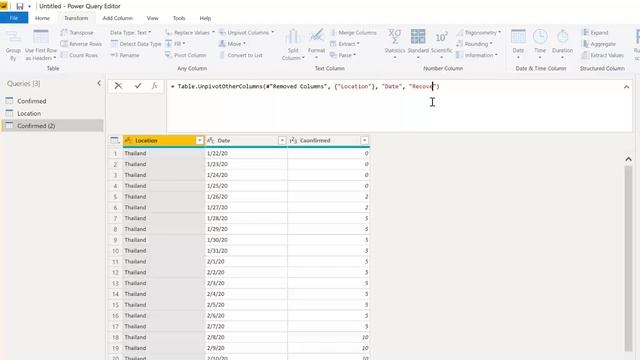640x360 pixels.
Task: Open the Standard number operations
Action: (x=418, y=44)
